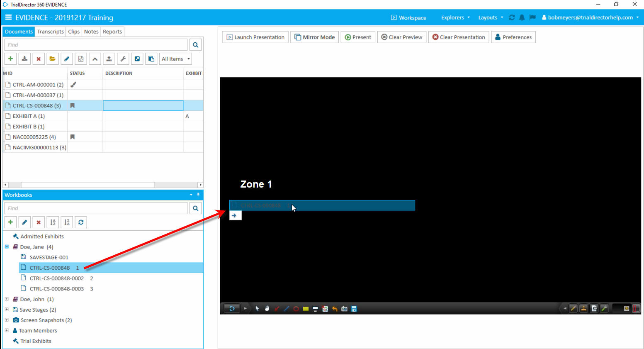Screen dimensions: 644x349
Task: Click the search magnifier beside Workbooks Find box
Action: pyautogui.click(x=196, y=208)
